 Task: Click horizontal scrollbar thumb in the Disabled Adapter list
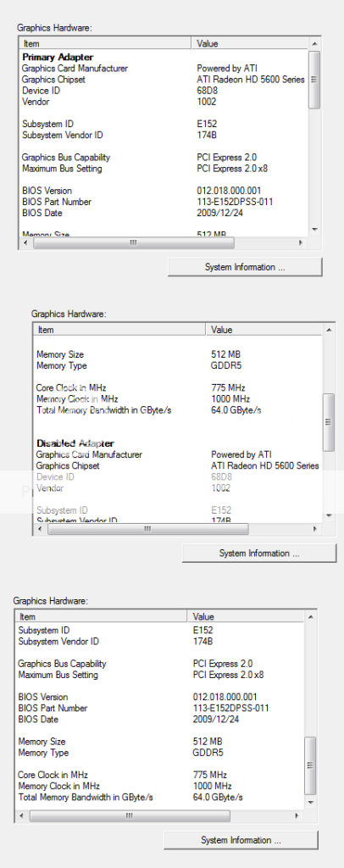(x=147, y=529)
